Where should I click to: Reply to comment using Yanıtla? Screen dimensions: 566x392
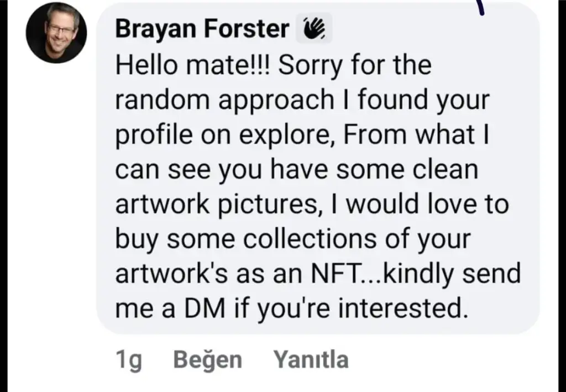click(x=311, y=360)
